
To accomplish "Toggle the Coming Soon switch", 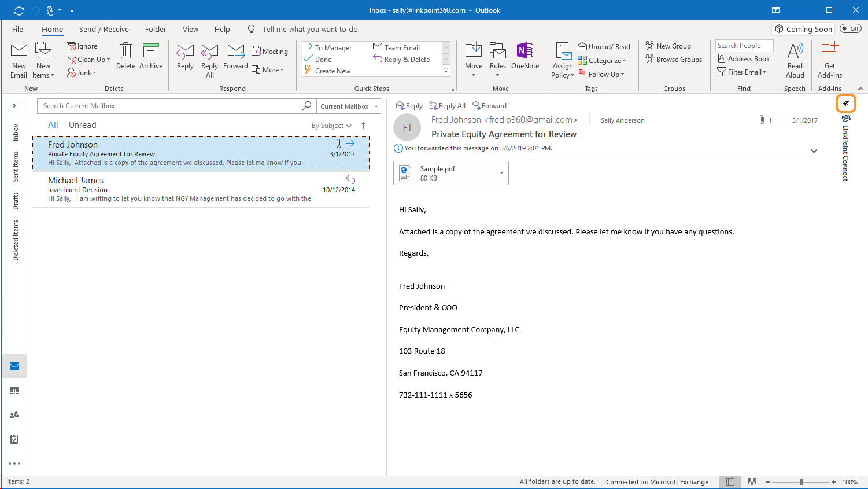I will tap(850, 29).
